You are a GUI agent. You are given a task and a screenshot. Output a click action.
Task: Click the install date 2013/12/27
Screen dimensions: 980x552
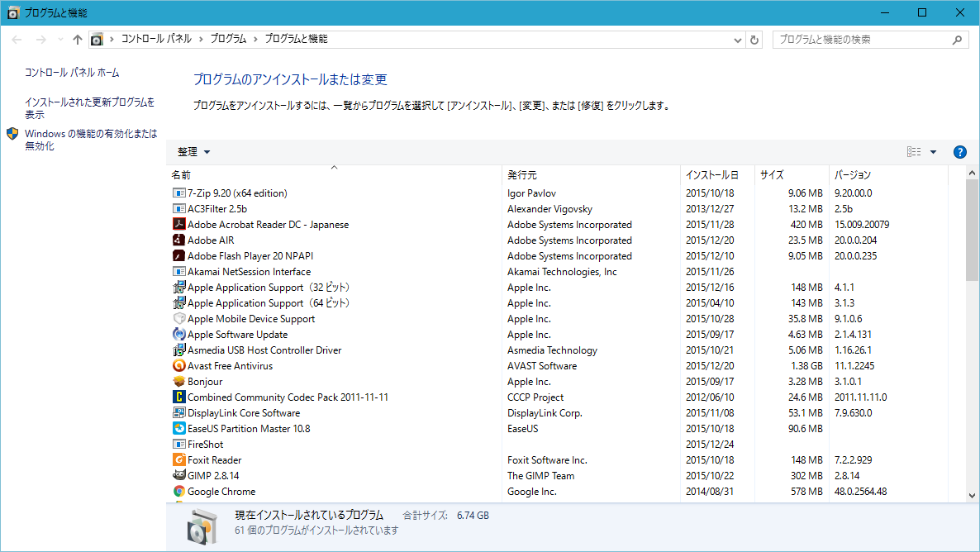[709, 209]
